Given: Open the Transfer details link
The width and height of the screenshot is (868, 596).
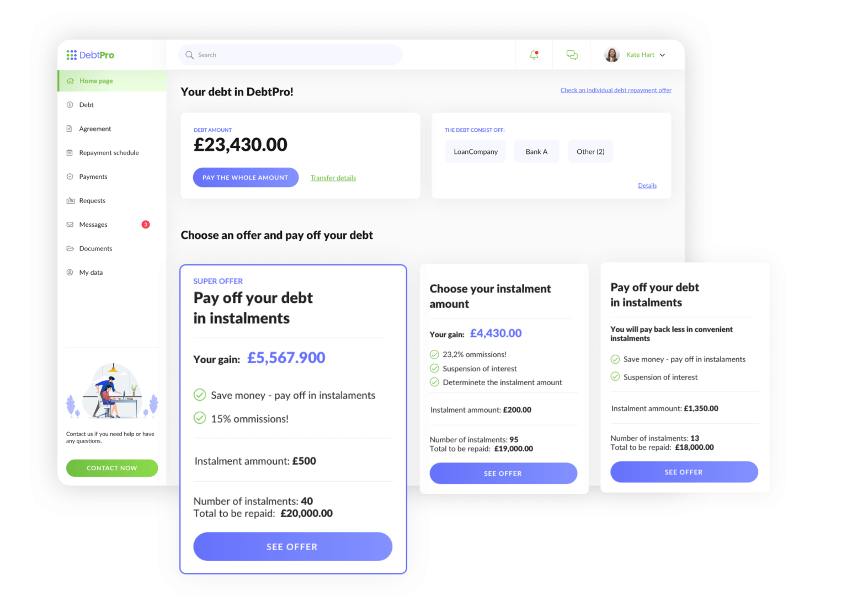Looking at the screenshot, I should point(333,178).
